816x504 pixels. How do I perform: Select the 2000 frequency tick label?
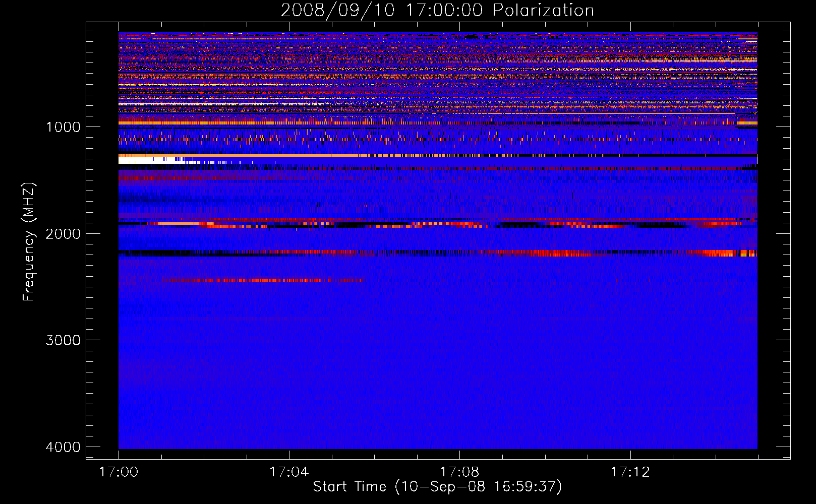coord(63,234)
